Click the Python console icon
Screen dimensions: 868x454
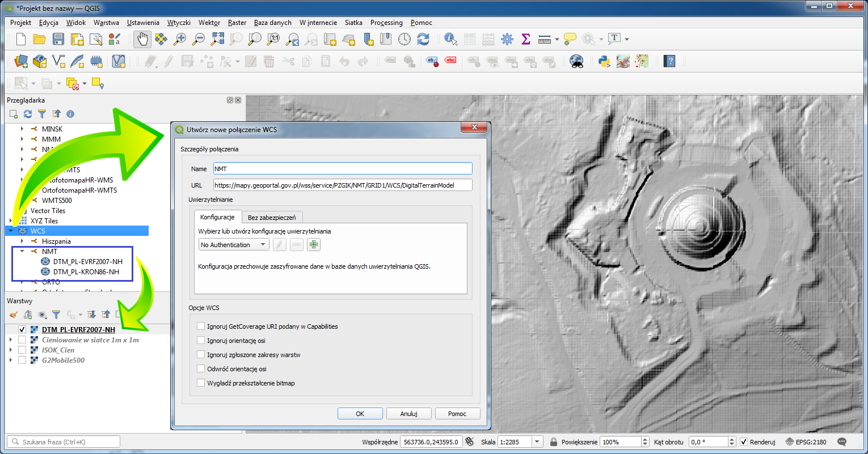[x=604, y=61]
